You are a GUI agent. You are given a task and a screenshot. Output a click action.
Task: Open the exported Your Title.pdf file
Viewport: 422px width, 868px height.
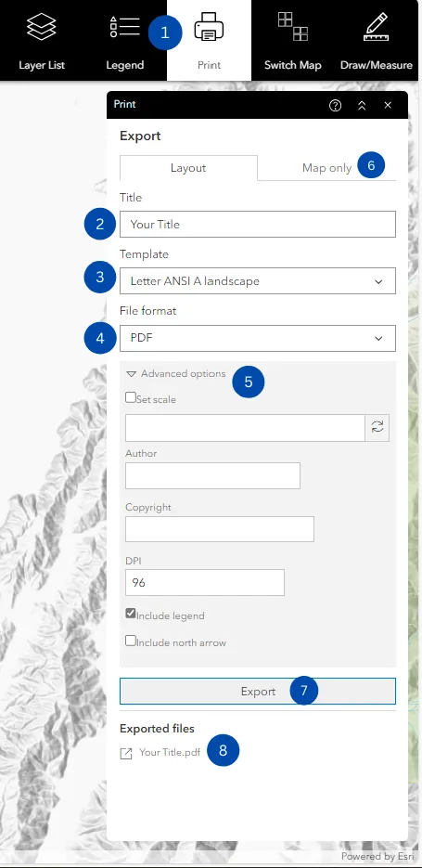tap(170, 752)
